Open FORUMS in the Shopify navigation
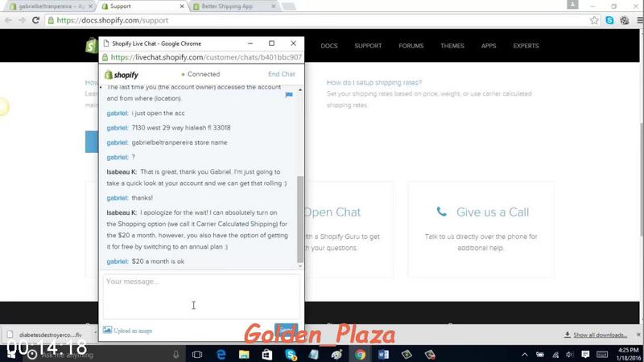This screenshot has width=644, height=362. coord(411,46)
